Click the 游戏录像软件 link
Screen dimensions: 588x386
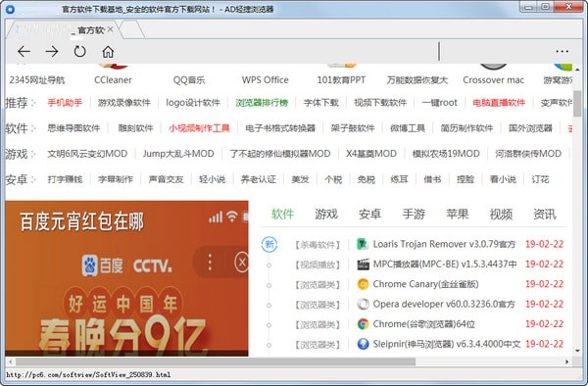(x=124, y=103)
